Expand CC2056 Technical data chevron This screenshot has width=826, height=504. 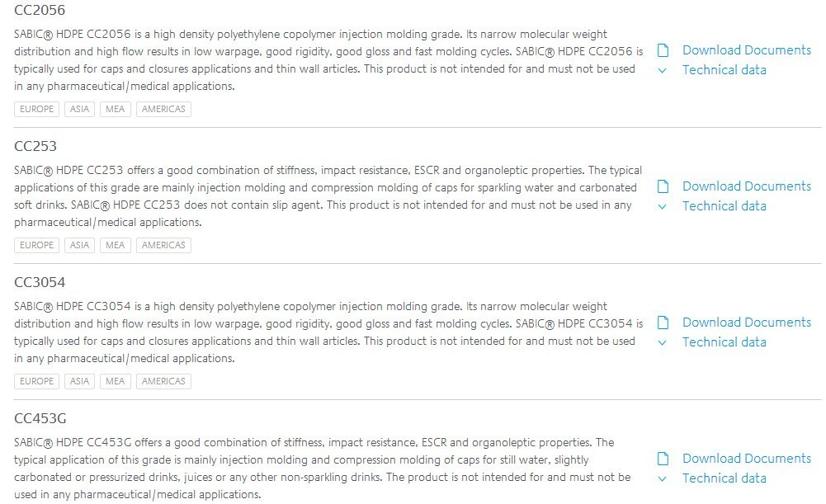coord(662,71)
